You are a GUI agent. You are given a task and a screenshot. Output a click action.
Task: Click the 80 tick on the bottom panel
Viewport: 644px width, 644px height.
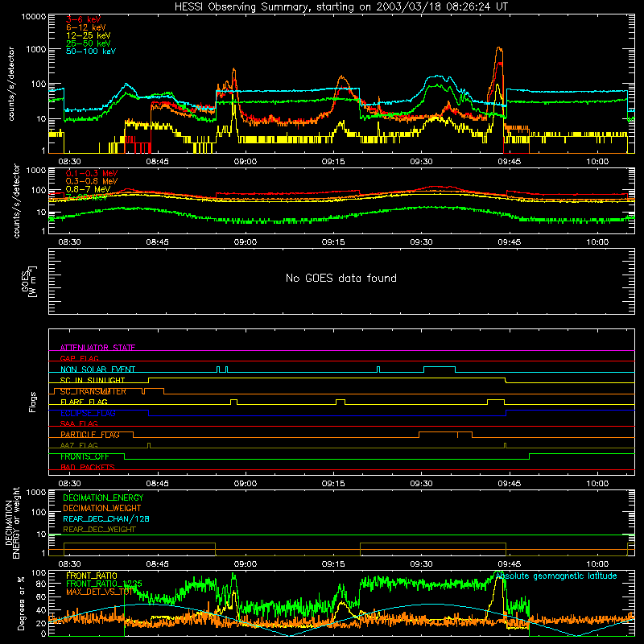(41, 584)
